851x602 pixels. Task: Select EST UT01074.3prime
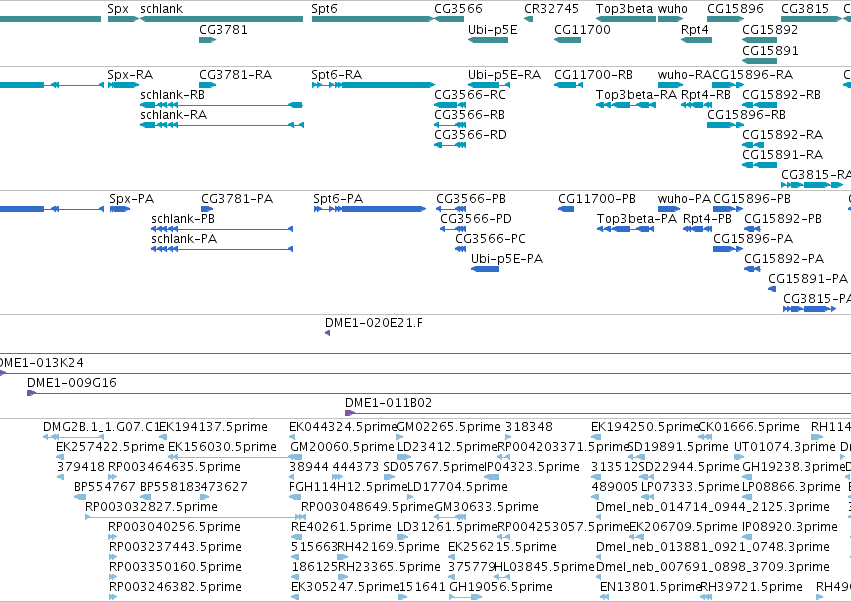click(784, 447)
